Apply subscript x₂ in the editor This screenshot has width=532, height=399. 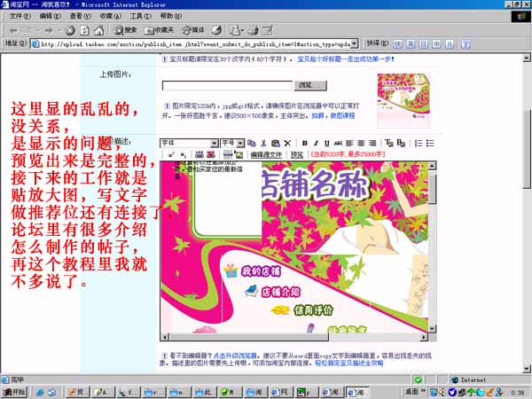tap(184, 154)
